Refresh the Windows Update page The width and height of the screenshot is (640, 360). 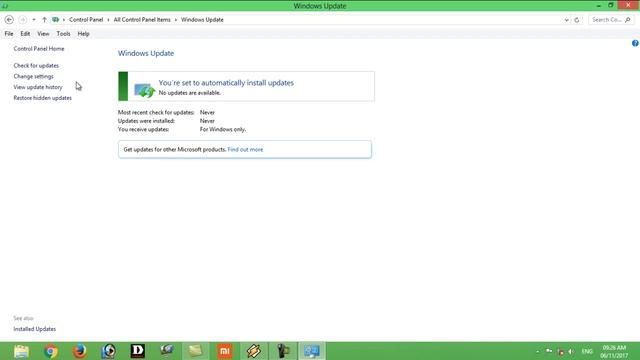coord(577,20)
